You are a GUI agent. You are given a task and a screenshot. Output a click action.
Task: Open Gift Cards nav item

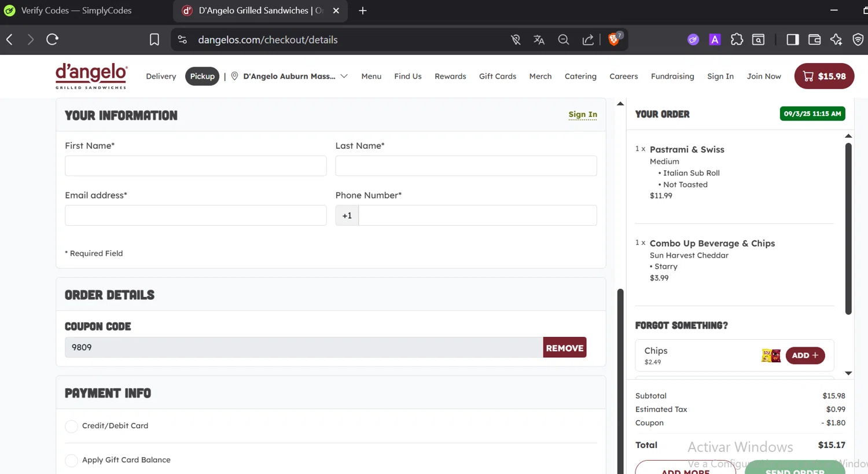click(498, 76)
